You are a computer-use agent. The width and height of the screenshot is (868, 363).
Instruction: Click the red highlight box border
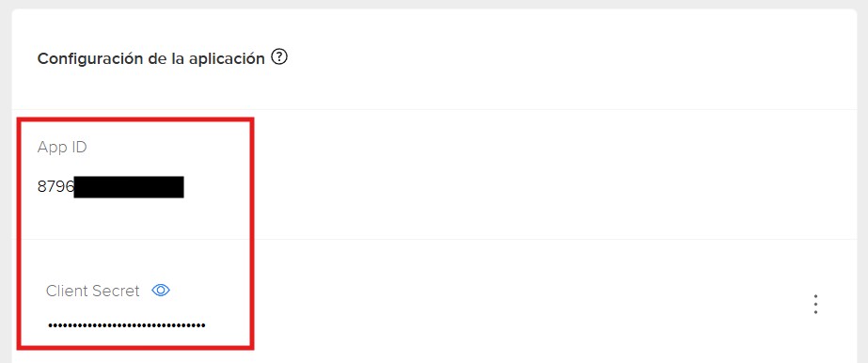(135, 119)
